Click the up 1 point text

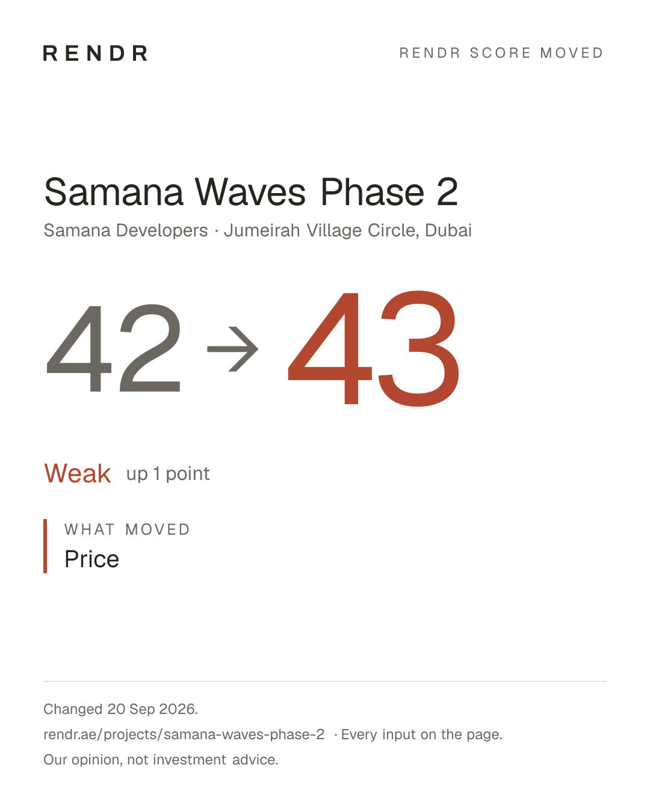pyautogui.click(x=168, y=474)
